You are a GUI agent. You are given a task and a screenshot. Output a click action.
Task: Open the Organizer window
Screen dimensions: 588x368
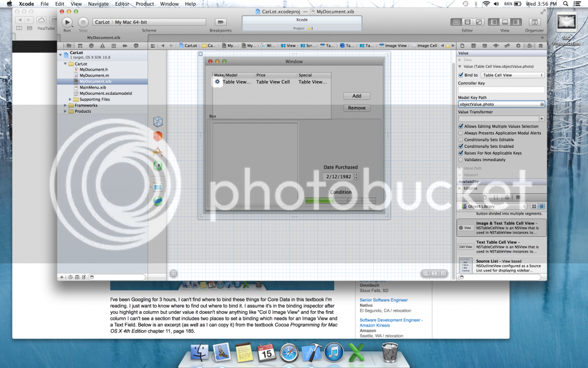(x=535, y=22)
